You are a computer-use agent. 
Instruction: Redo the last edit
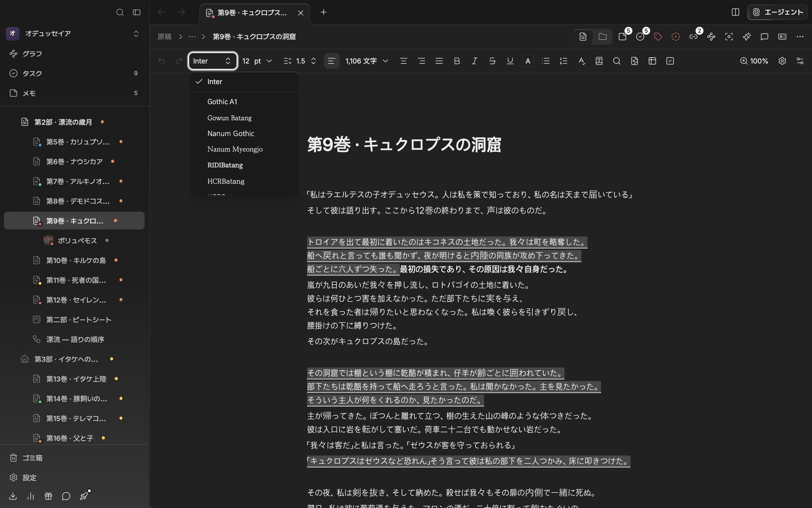[179, 61]
